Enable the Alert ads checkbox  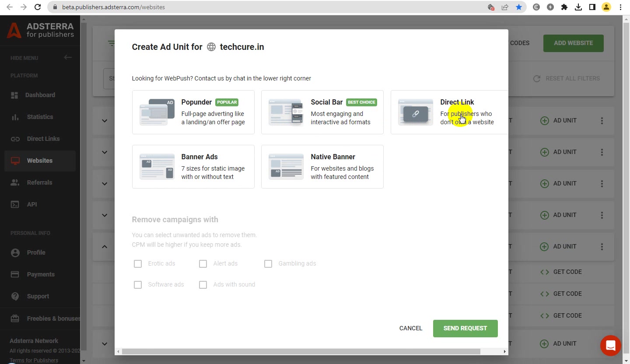(203, 264)
